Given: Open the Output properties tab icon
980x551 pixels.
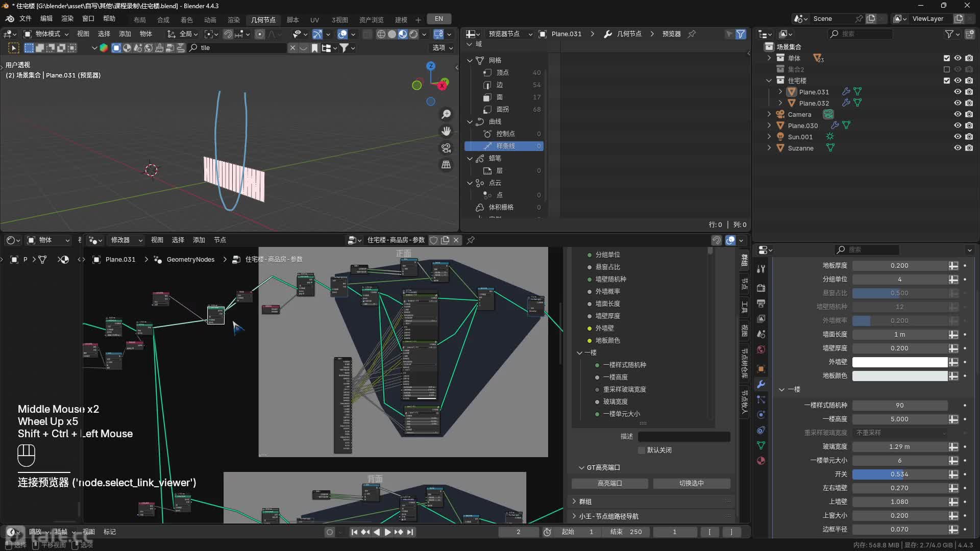Looking at the screenshot, I should tap(761, 304).
